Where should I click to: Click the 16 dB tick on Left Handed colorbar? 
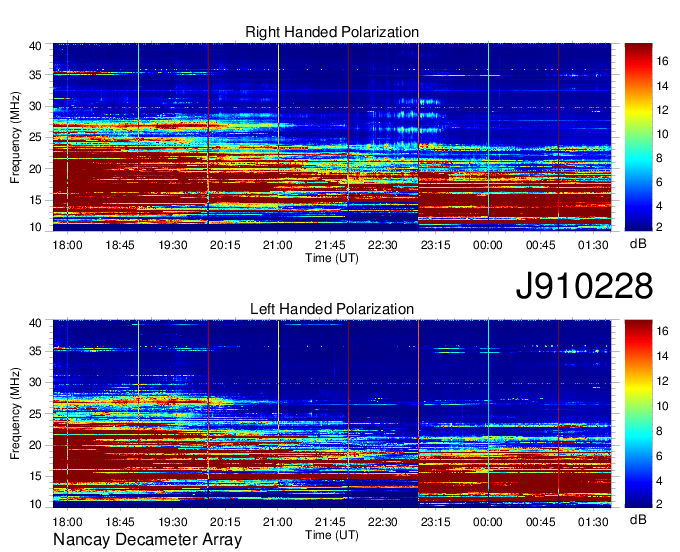tap(662, 331)
